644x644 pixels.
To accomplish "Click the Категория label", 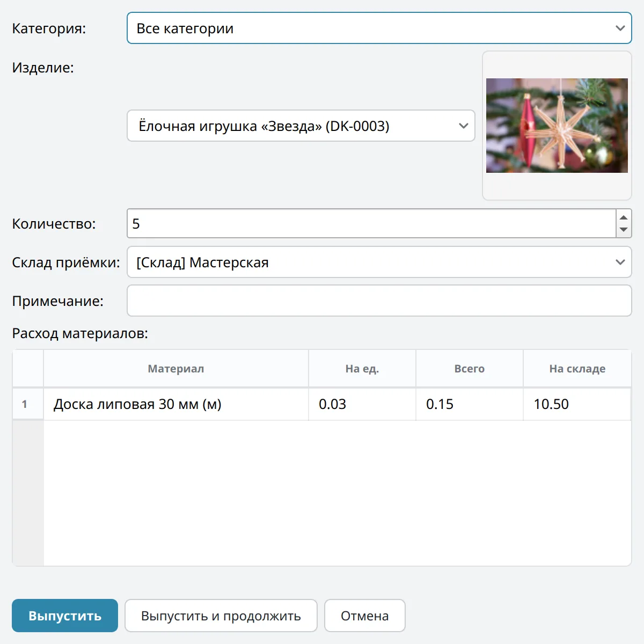I will 49,28.
